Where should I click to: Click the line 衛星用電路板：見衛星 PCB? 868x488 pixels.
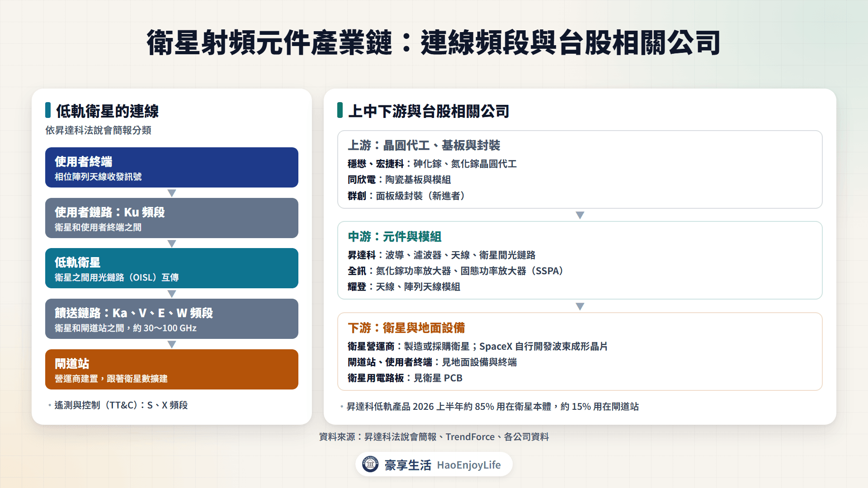click(x=405, y=378)
